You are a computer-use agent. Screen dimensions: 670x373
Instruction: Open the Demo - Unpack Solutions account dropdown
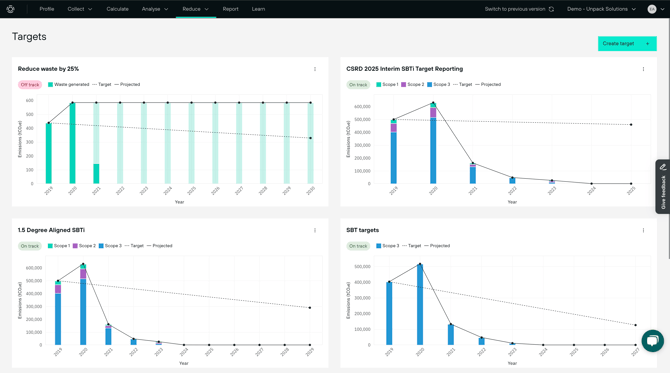(x=601, y=9)
